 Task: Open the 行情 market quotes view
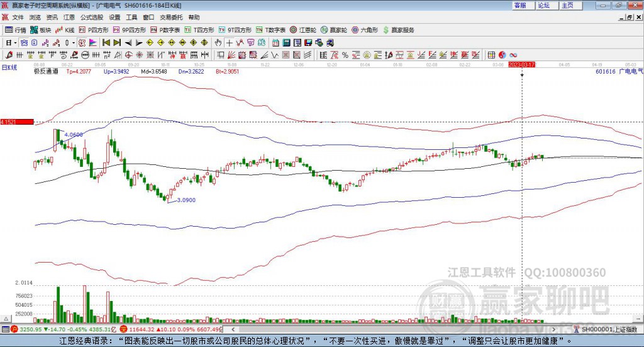point(16,30)
